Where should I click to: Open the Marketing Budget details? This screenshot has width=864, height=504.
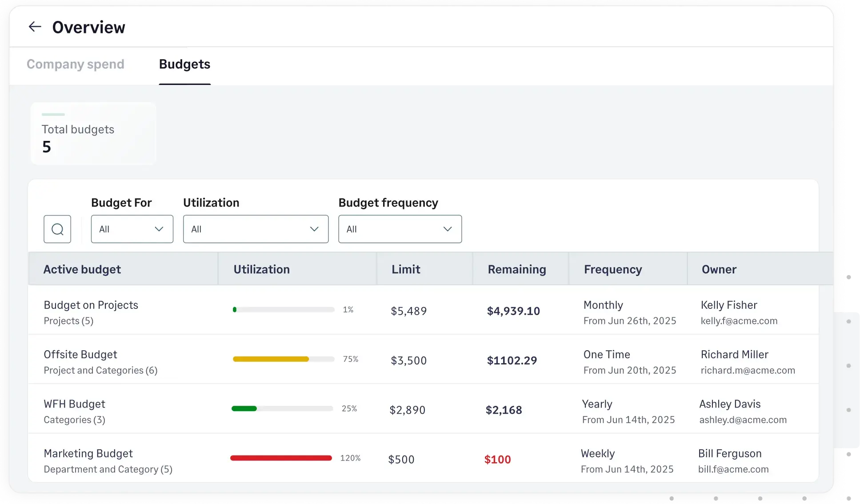[88, 453]
